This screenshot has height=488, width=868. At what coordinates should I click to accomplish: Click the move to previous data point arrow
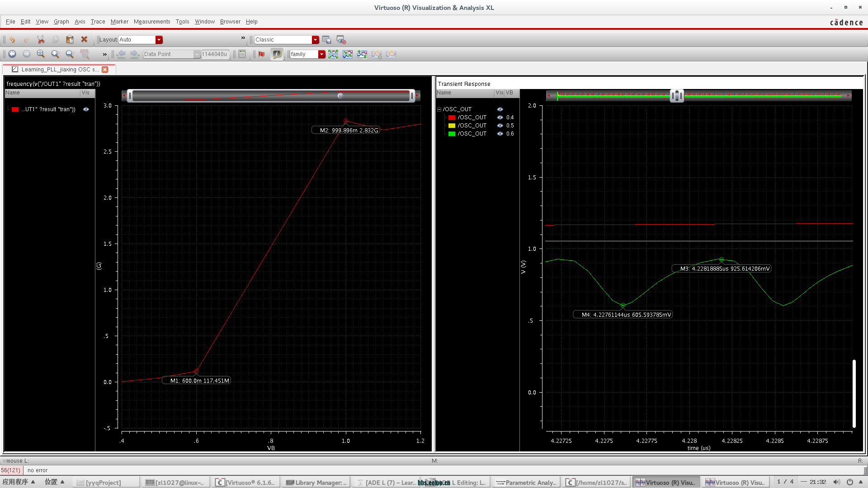click(x=121, y=54)
